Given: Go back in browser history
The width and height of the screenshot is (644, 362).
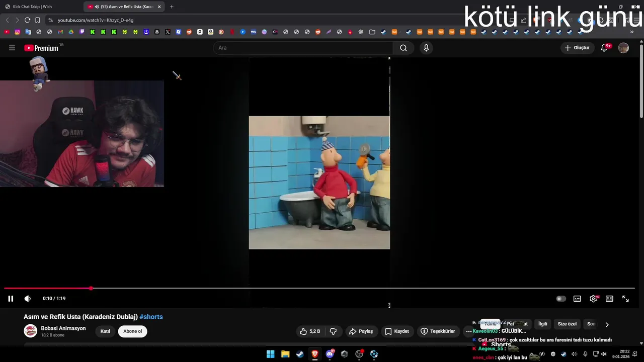Looking at the screenshot, I should click(x=7, y=20).
